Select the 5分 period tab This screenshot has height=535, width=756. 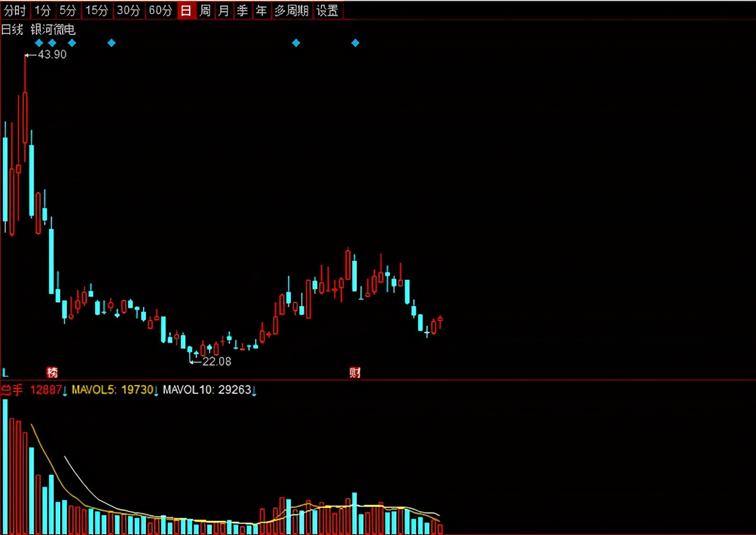pyautogui.click(x=68, y=10)
